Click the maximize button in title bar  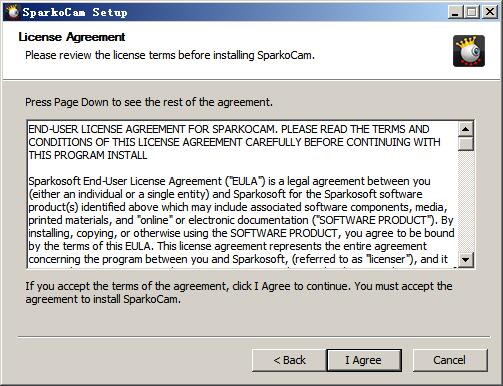click(x=472, y=12)
